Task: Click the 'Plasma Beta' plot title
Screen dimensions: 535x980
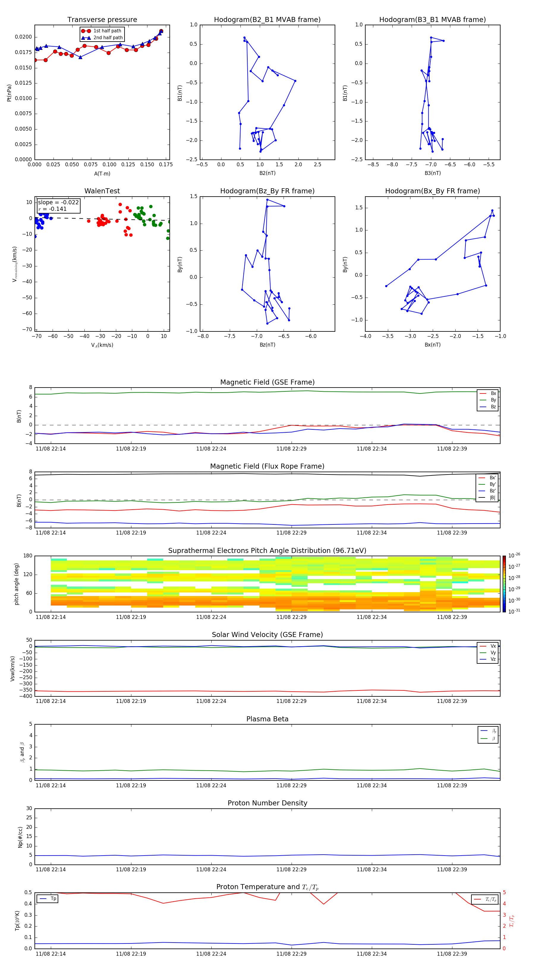Action: 267,719
